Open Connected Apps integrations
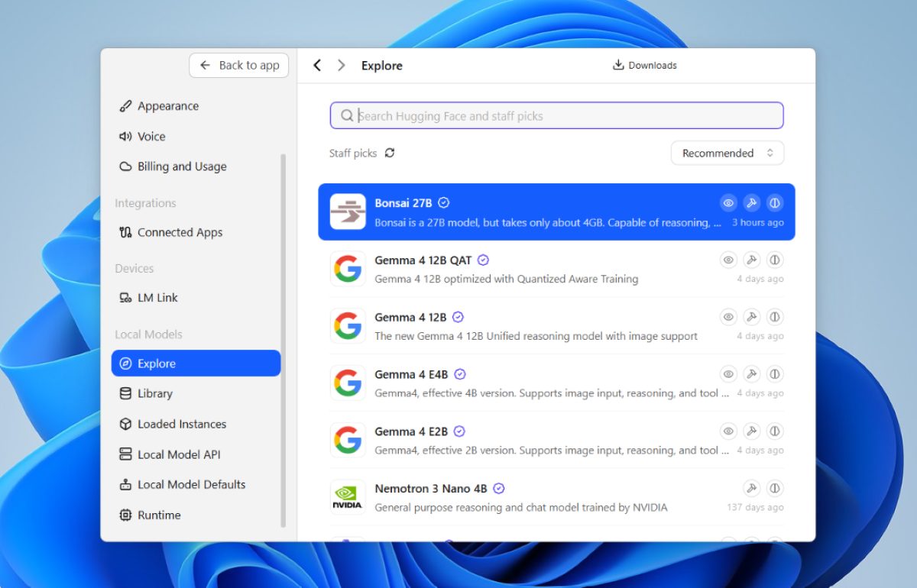 pyautogui.click(x=171, y=233)
